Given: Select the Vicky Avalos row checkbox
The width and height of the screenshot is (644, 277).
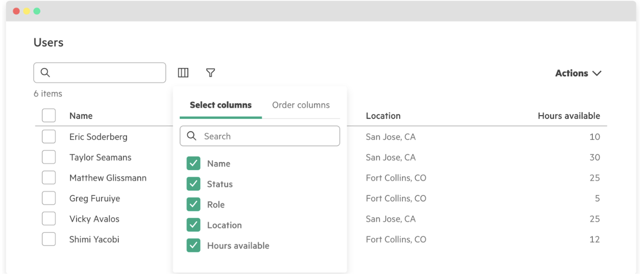Looking at the screenshot, I should pos(49,219).
